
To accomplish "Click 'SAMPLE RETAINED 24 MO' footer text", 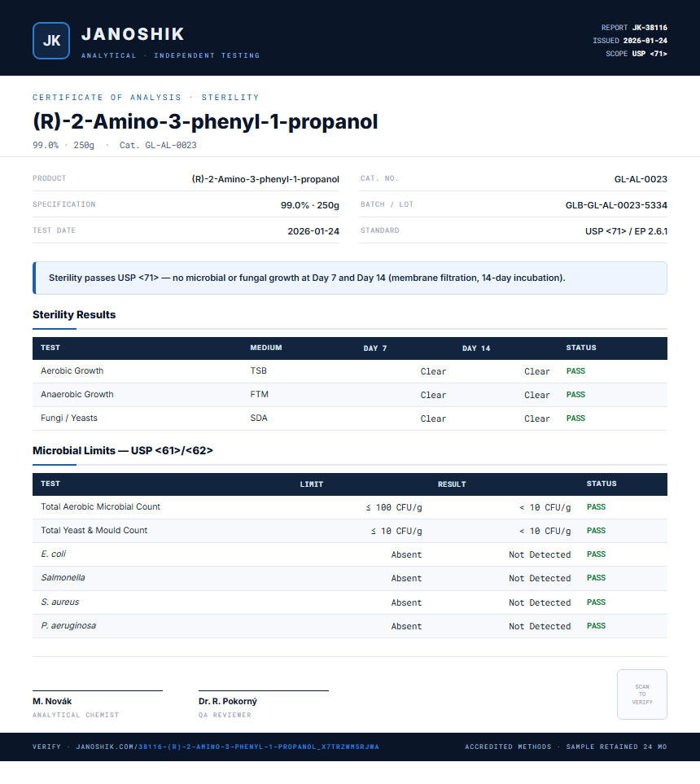I will click(x=616, y=747).
